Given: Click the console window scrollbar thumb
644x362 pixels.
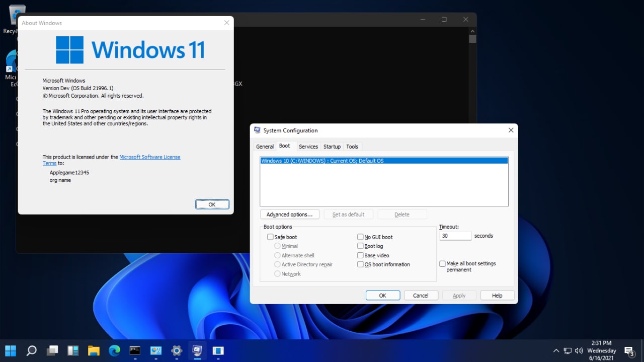Looking at the screenshot, I should (x=472, y=39).
